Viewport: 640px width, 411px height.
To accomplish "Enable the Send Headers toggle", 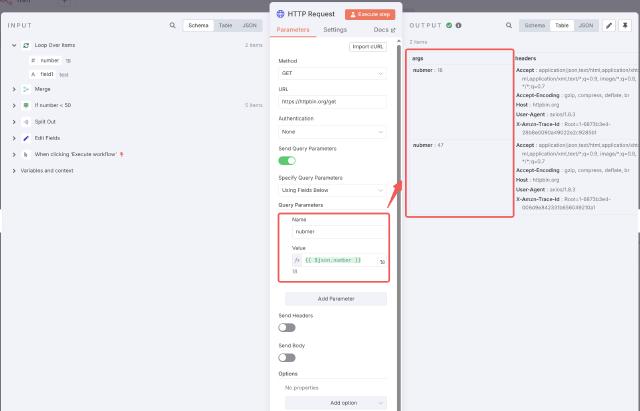I will pos(287,327).
